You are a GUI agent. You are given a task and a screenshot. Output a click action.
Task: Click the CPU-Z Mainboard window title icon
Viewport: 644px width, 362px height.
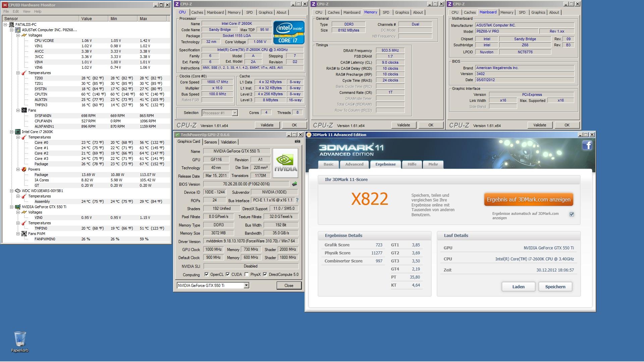coord(450,4)
